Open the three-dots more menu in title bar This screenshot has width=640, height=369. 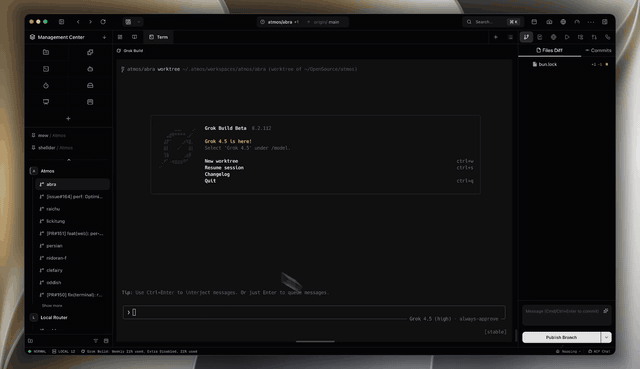[x=591, y=22]
